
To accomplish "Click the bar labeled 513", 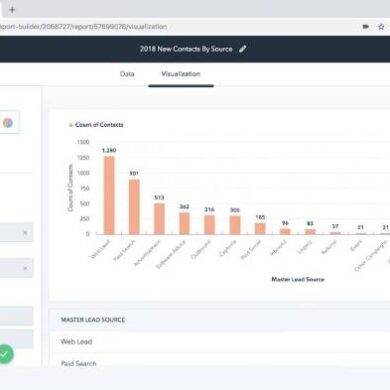I will (159, 219).
